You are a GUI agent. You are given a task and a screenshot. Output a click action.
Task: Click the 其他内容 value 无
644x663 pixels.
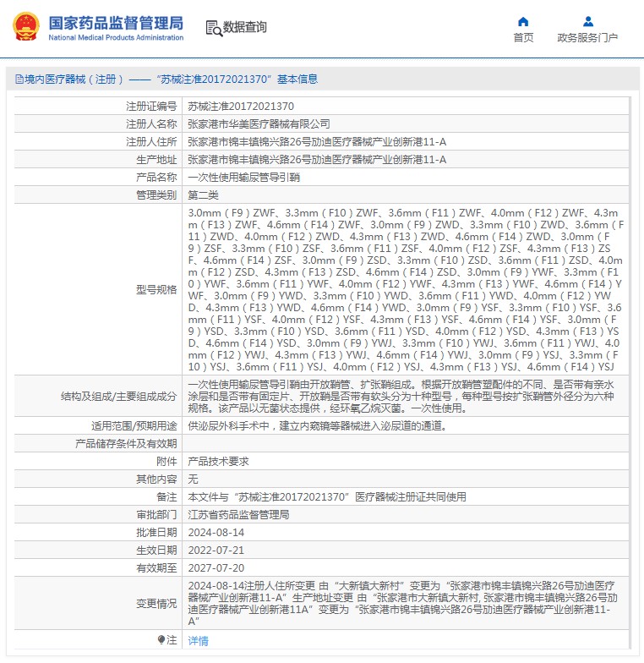point(193,479)
